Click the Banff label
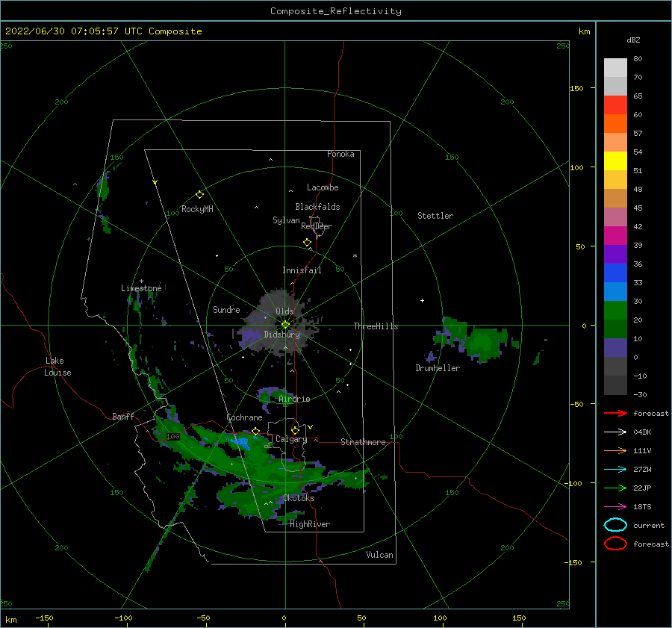 pos(123,416)
